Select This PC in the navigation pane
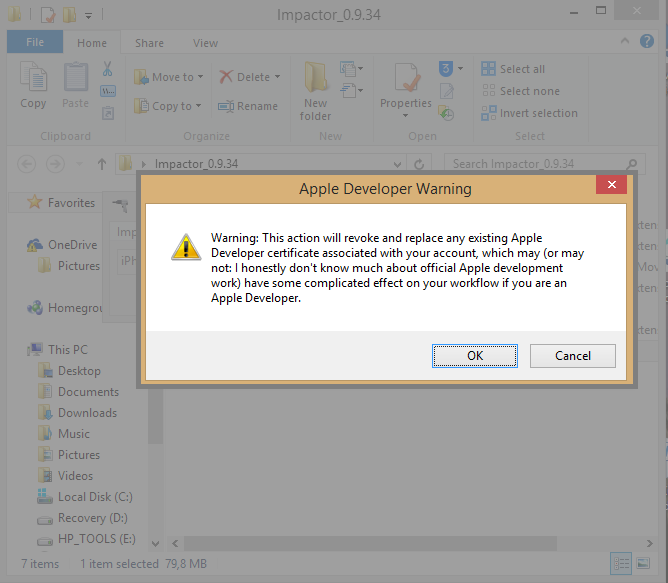The width and height of the screenshot is (668, 583). 58,349
